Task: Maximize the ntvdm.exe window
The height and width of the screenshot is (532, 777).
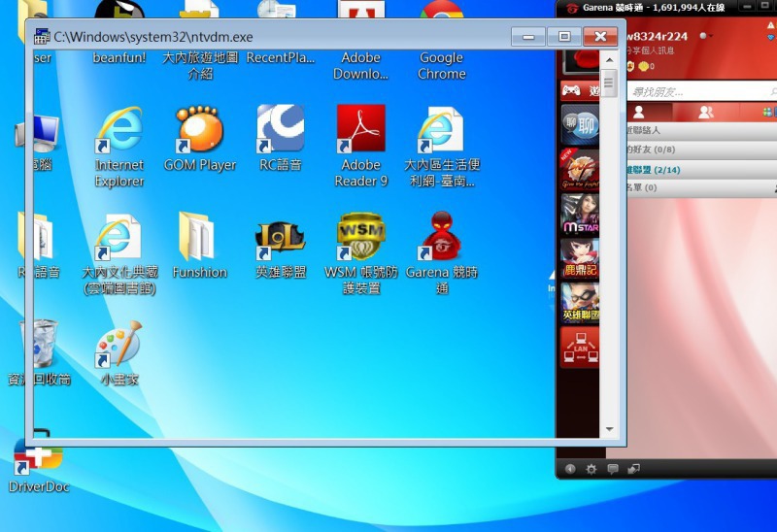Action: (x=564, y=36)
